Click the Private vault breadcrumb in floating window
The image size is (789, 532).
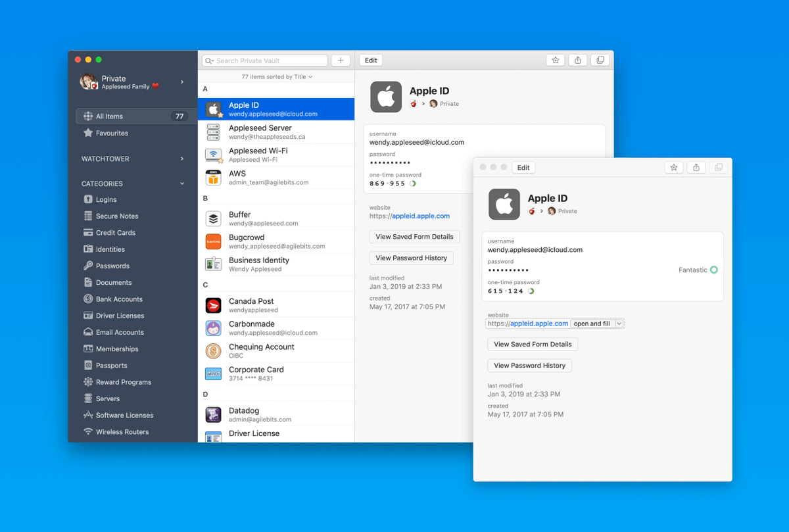click(x=562, y=211)
